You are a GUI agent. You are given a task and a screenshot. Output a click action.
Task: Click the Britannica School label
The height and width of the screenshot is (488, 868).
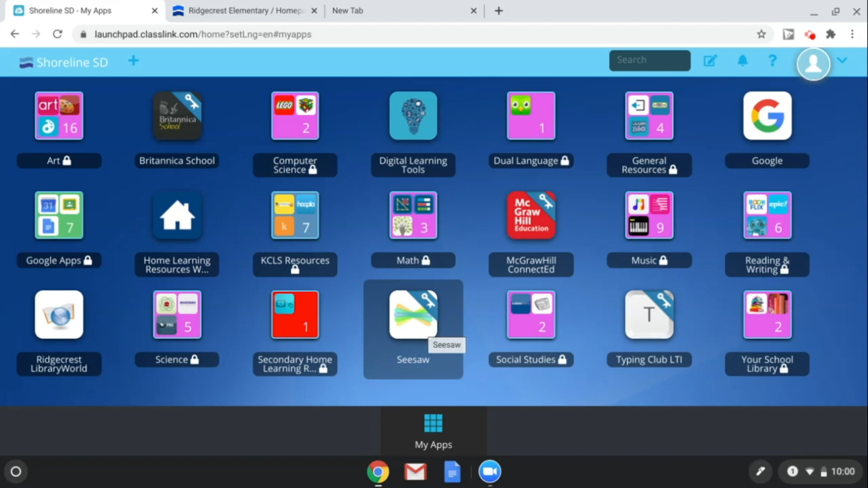tap(177, 161)
